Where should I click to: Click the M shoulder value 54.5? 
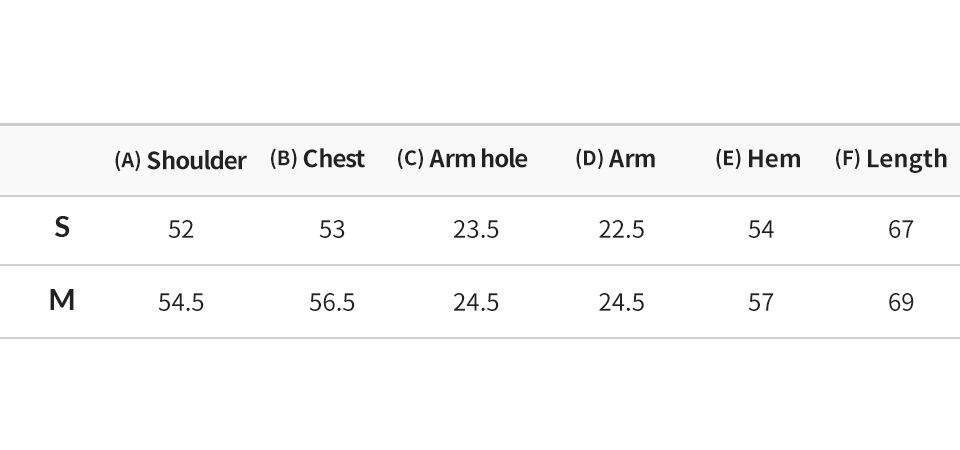181,302
